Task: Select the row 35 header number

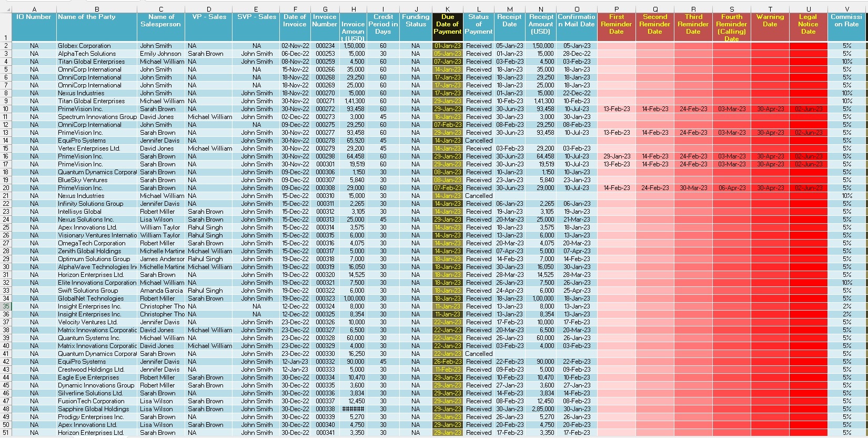Action: [x=6, y=306]
